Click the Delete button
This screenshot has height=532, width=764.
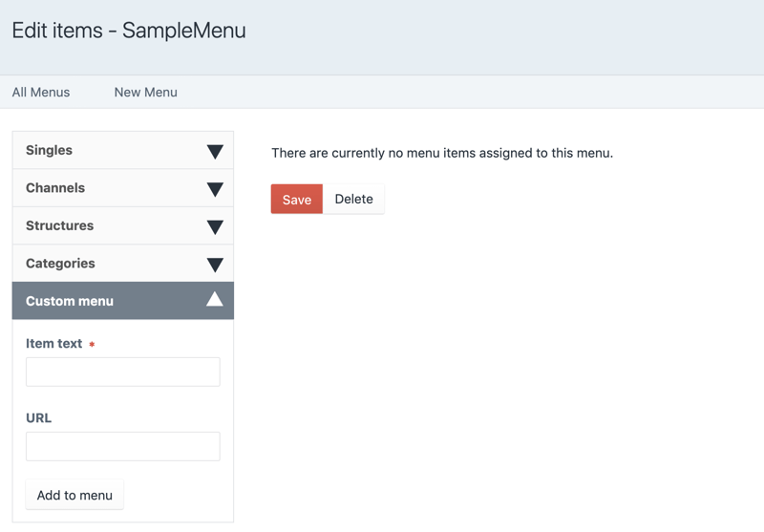click(353, 200)
